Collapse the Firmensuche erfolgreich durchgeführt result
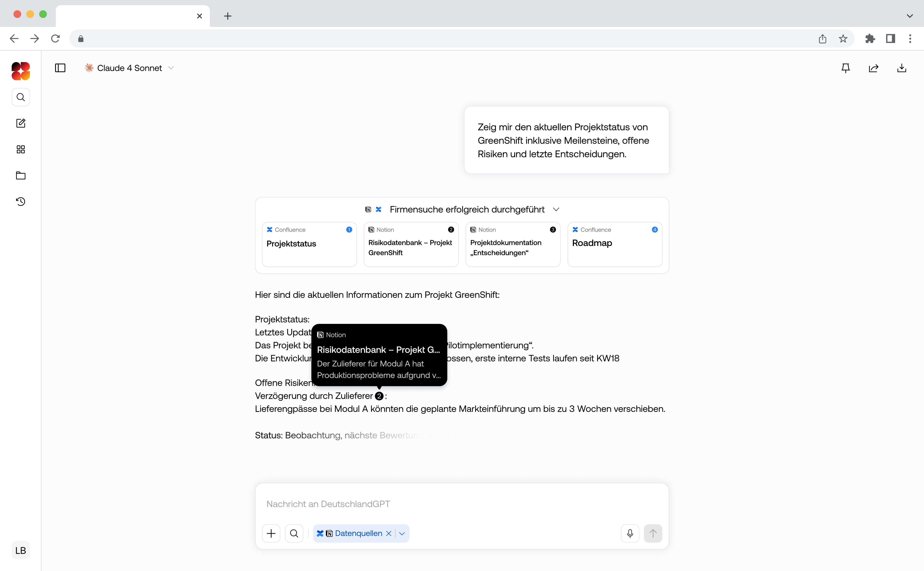 click(x=557, y=209)
